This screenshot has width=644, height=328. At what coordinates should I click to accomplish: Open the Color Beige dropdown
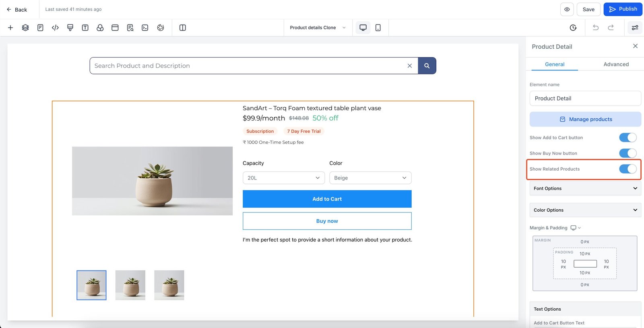[370, 178]
